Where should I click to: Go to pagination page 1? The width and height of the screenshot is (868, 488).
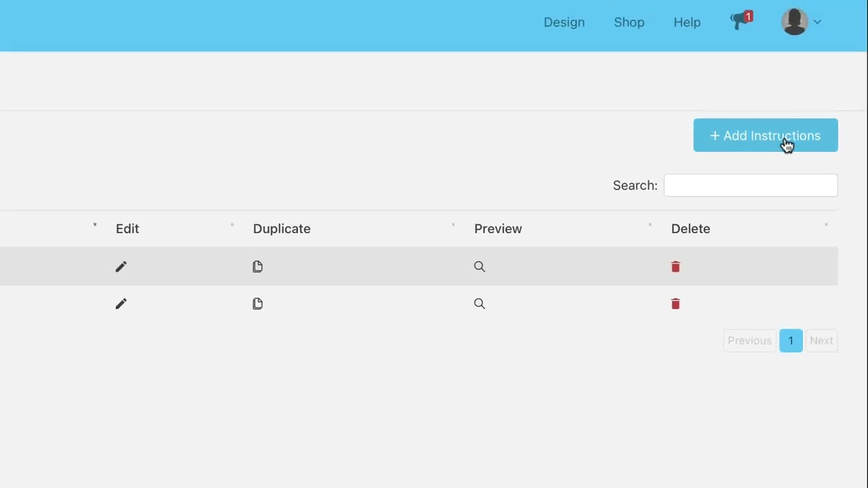pos(791,340)
